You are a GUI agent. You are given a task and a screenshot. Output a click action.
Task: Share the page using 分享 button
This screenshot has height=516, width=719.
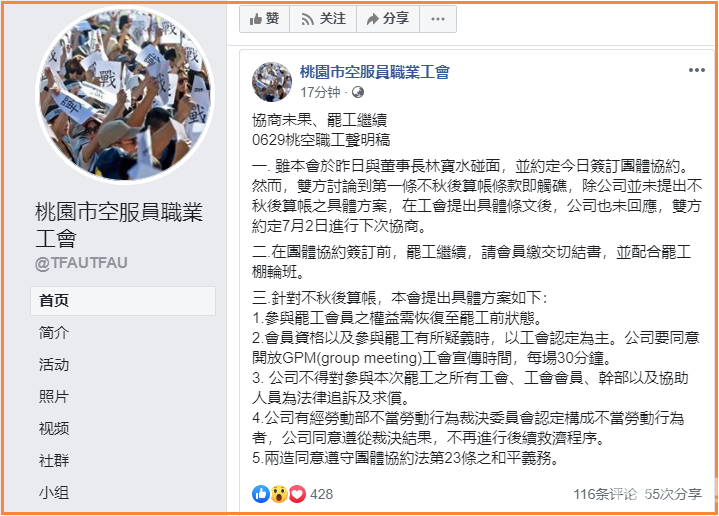tap(388, 19)
